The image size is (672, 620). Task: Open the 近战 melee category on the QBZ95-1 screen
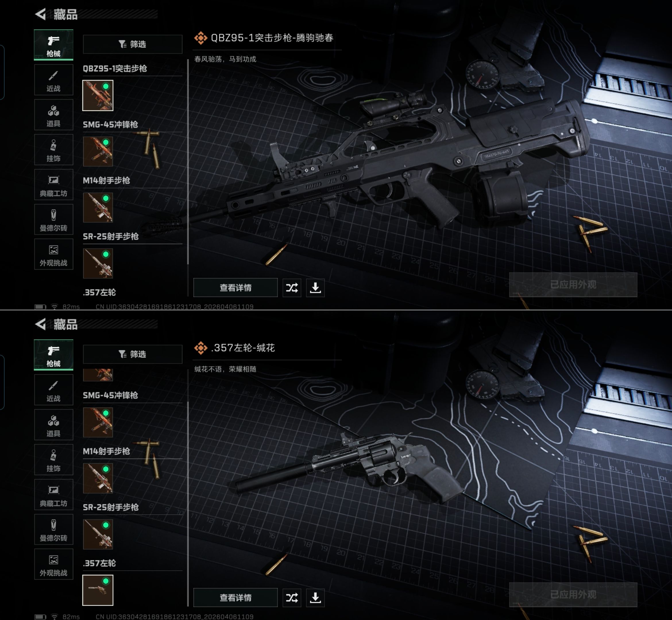pos(54,80)
